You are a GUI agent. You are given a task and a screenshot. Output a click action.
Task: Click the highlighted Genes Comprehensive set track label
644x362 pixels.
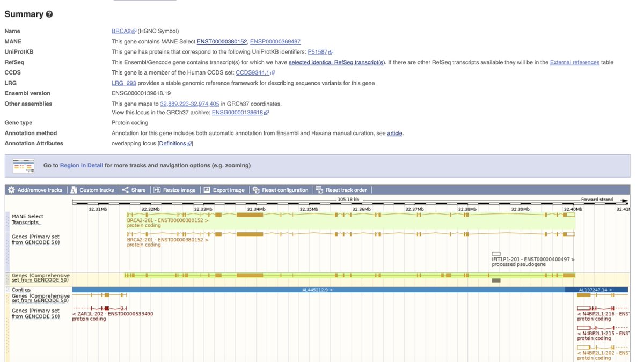click(41, 278)
